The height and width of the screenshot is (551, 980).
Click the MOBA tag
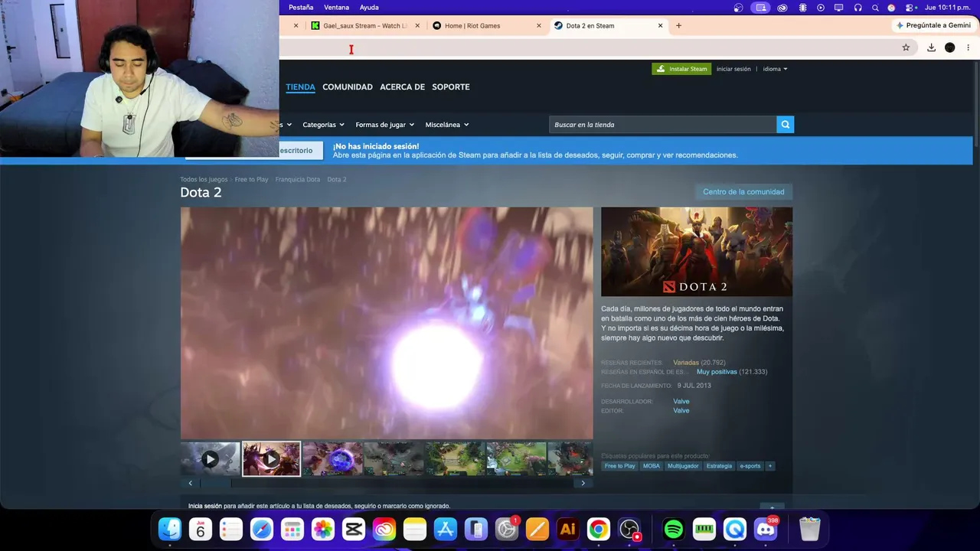pos(652,466)
